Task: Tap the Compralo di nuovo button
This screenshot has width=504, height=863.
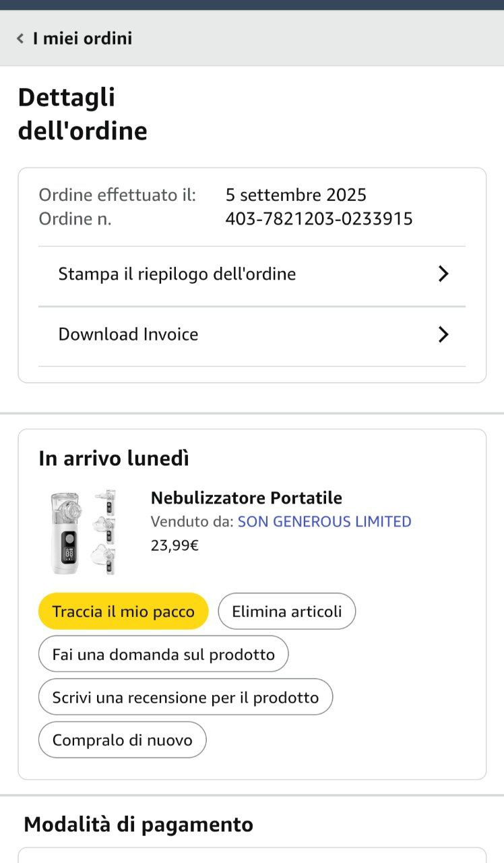Action: click(x=122, y=740)
